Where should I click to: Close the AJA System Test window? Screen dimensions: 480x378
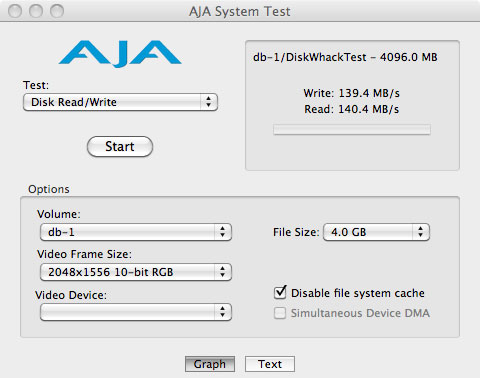(15, 11)
